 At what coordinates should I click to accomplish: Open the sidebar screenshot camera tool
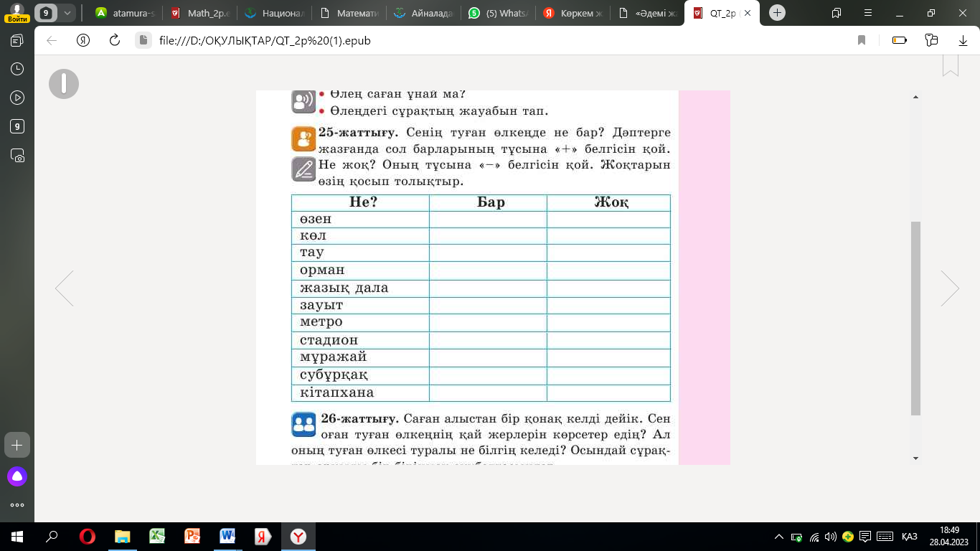point(17,156)
